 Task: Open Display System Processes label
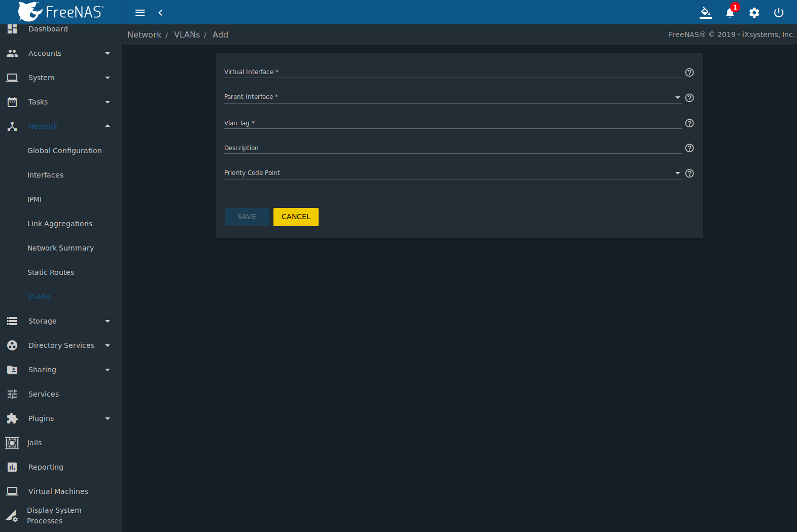tap(54, 515)
